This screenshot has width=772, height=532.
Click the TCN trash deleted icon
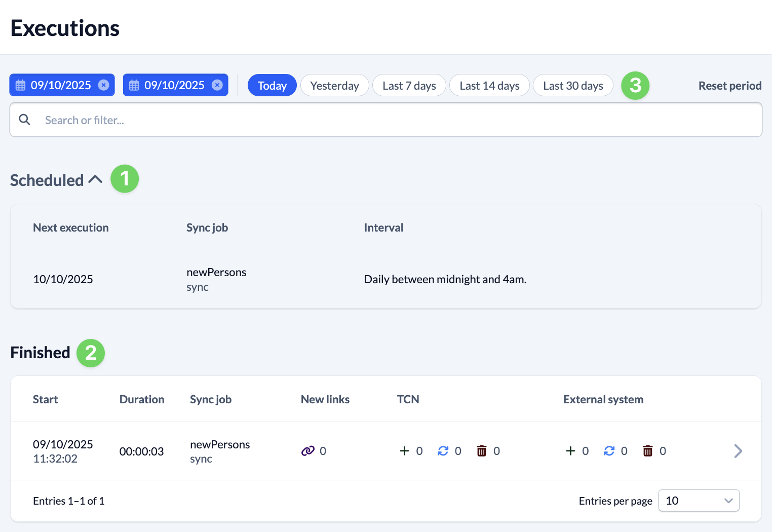(482, 451)
